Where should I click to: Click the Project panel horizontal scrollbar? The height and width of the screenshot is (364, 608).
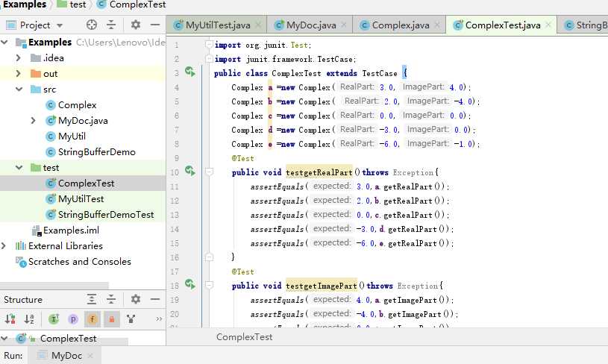(x=54, y=286)
